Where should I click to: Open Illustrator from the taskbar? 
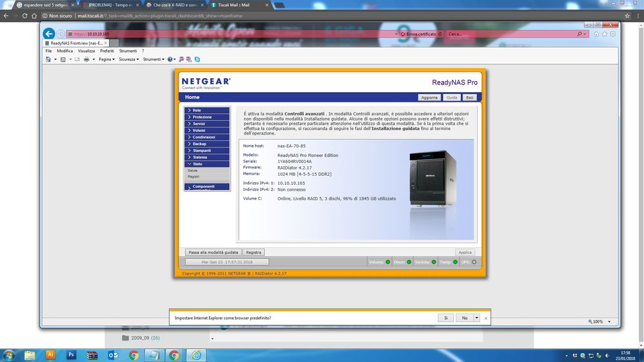50,355
